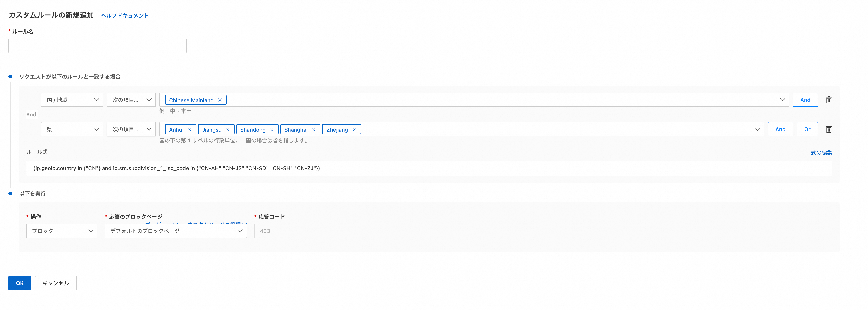This screenshot has height=310, width=868.
Task: Remove the Chinese Mainland tag
Action: click(220, 100)
